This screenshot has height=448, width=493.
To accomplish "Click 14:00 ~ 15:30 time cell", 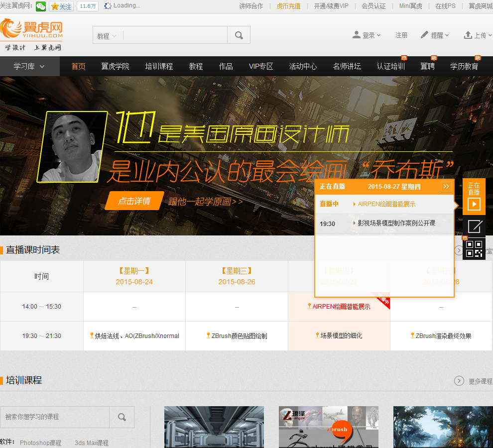I will coord(41,307).
